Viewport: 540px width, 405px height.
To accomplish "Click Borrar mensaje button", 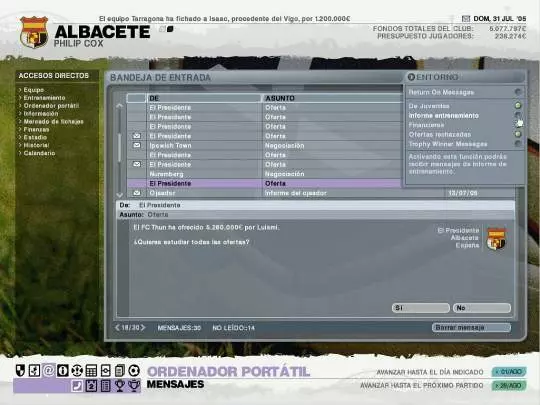I will pos(471,328).
